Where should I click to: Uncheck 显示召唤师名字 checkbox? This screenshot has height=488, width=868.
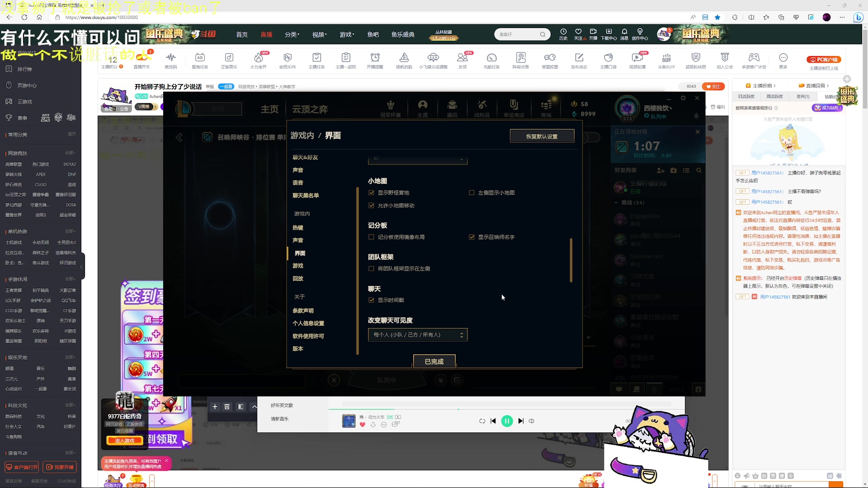(x=472, y=237)
